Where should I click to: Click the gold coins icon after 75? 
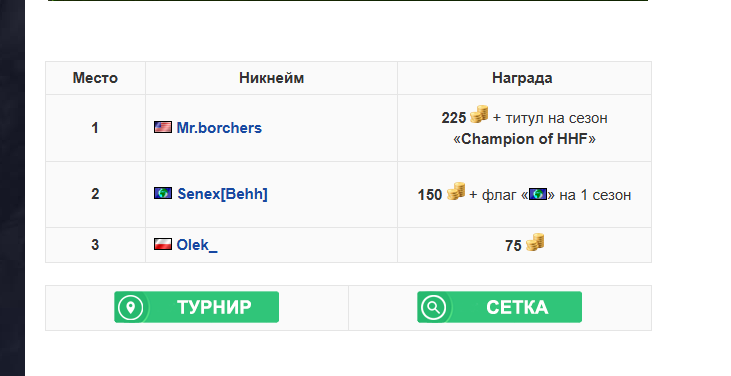pyautogui.click(x=535, y=242)
